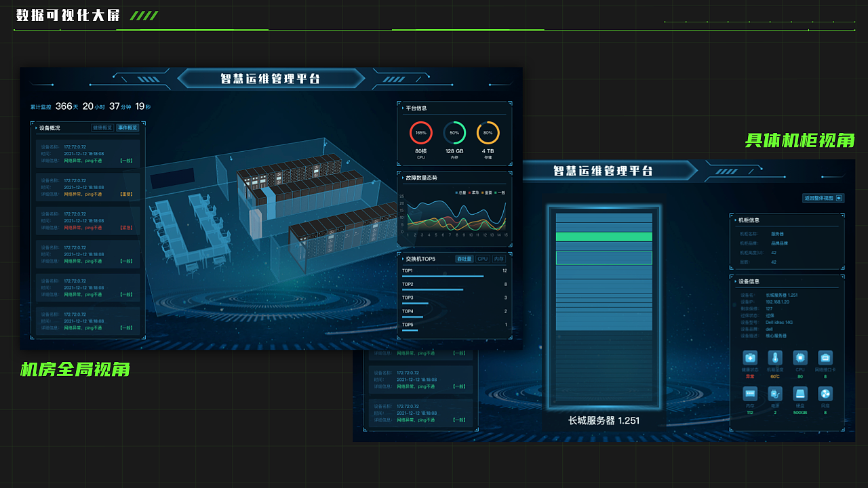Open the 网络接口卡 network card icon
The width and height of the screenshot is (868, 488).
click(x=825, y=358)
